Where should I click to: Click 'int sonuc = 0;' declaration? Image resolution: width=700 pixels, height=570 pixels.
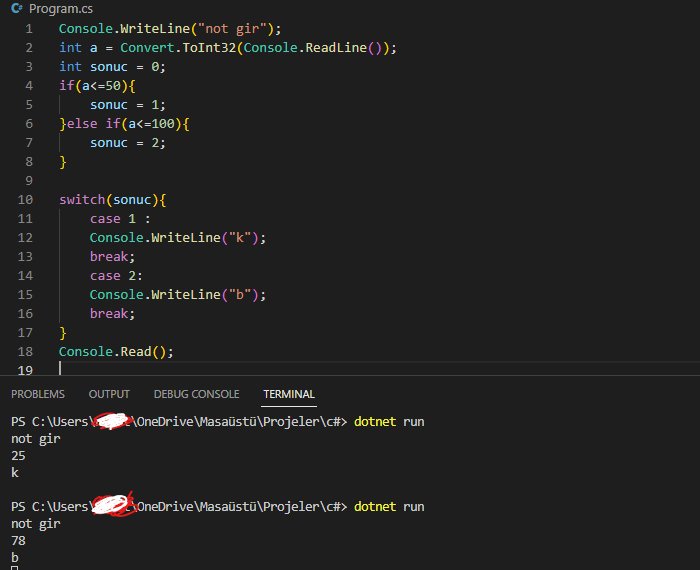pos(112,67)
